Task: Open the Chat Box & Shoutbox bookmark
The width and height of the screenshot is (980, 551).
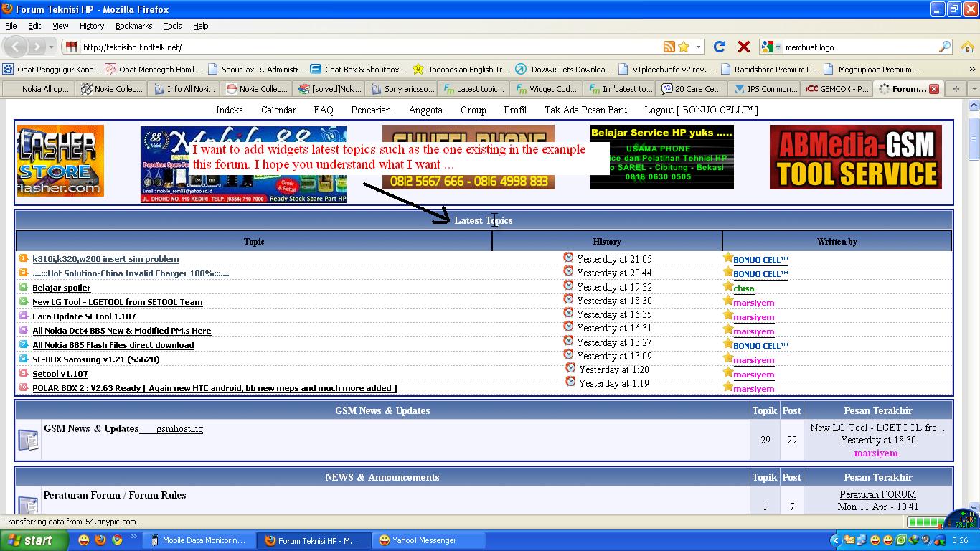Action: [x=359, y=70]
